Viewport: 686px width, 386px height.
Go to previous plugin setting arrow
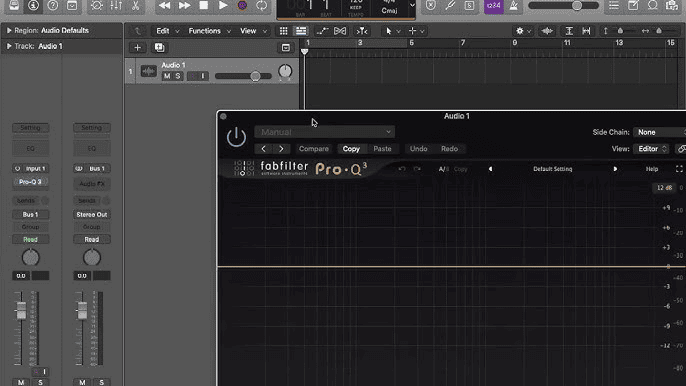(x=263, y=149)
